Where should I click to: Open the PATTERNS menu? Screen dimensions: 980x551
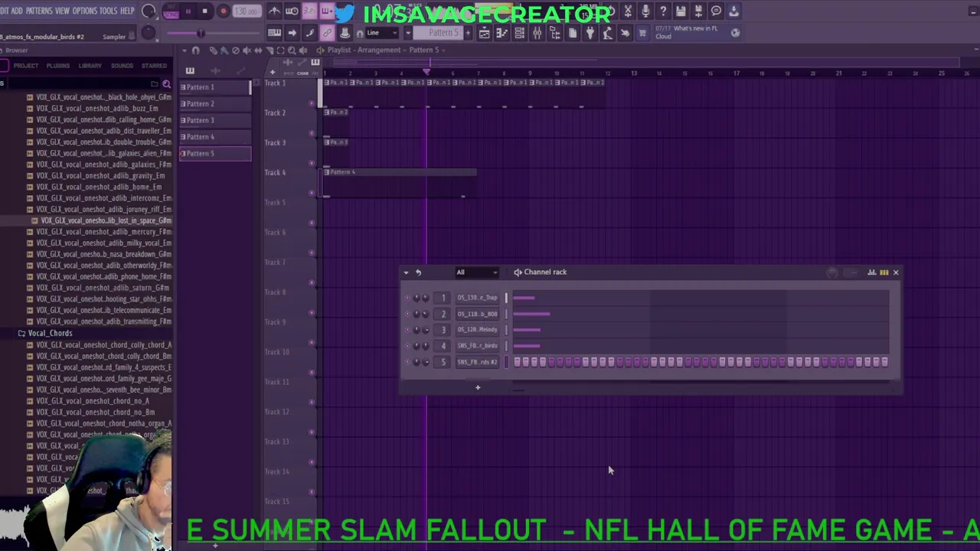(x=39, y=11)
